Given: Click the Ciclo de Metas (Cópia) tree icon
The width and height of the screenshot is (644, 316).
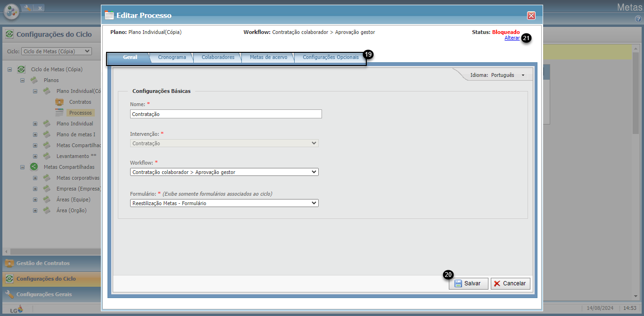Looking at the screenshot, I should [21, 69].
